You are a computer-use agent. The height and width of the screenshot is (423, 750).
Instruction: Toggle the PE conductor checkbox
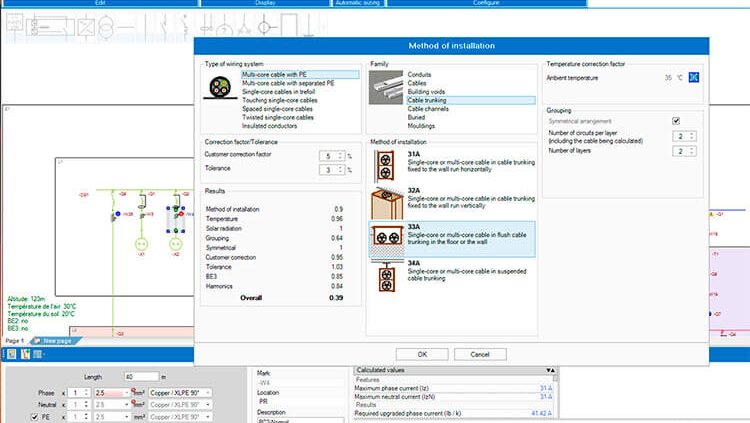[x=34, y=417]
